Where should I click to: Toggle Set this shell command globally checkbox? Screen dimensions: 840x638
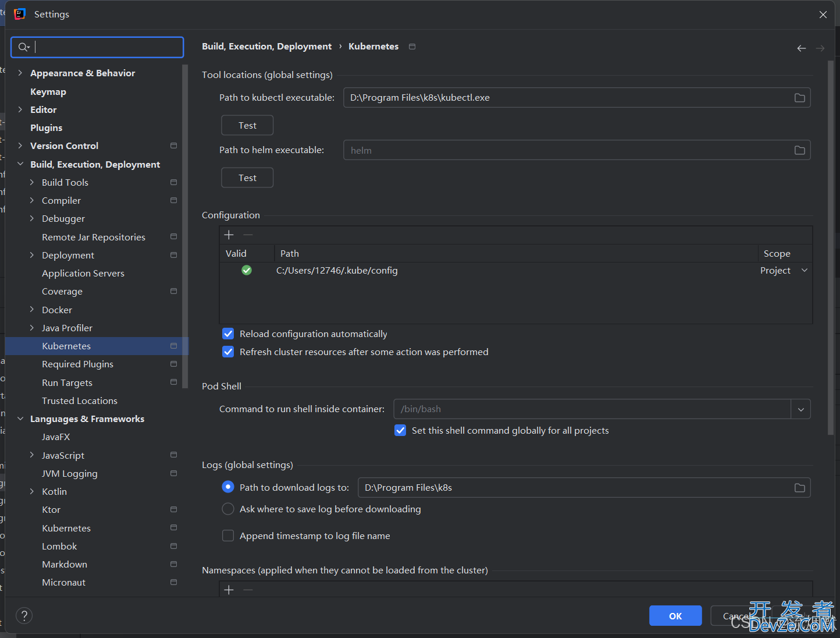(x=400, y=430)
